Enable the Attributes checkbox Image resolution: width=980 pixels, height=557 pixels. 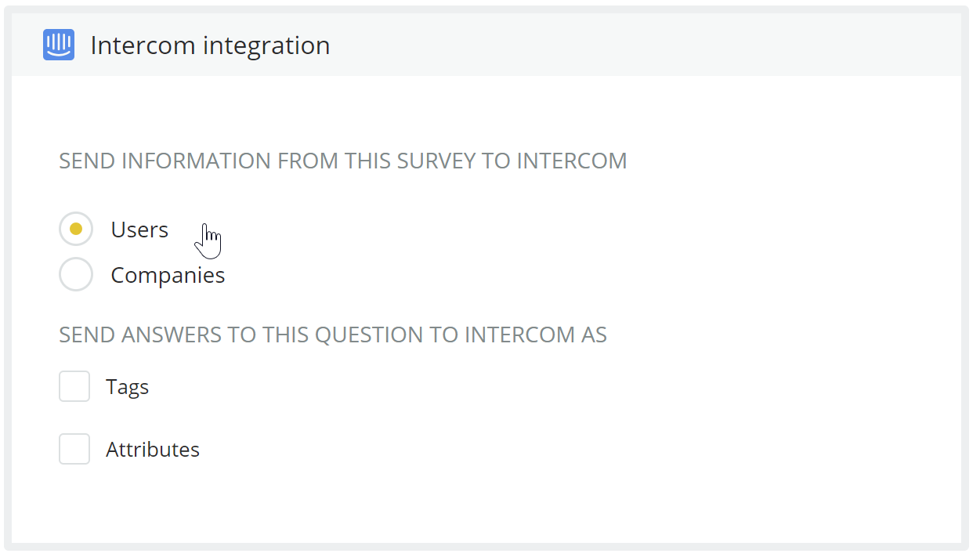tap(74, 449)
